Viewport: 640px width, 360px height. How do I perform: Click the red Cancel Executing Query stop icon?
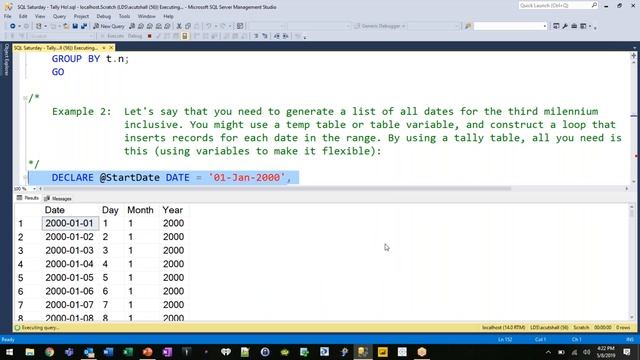[x=149, y=36]
